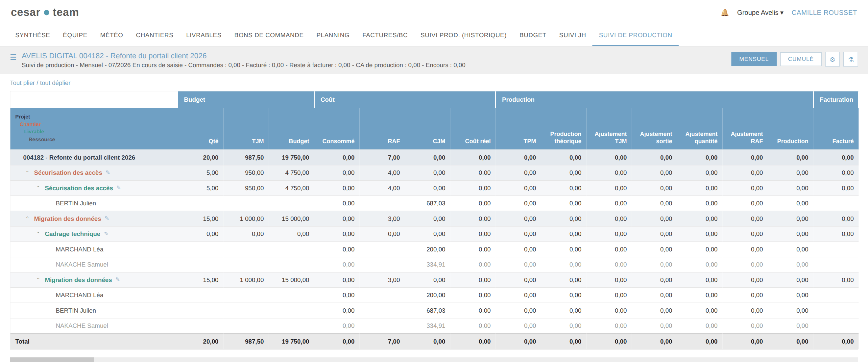868x362 pixels.
Task: Collapse the Cadrage technique livrable row
Action: click(38, 233)
